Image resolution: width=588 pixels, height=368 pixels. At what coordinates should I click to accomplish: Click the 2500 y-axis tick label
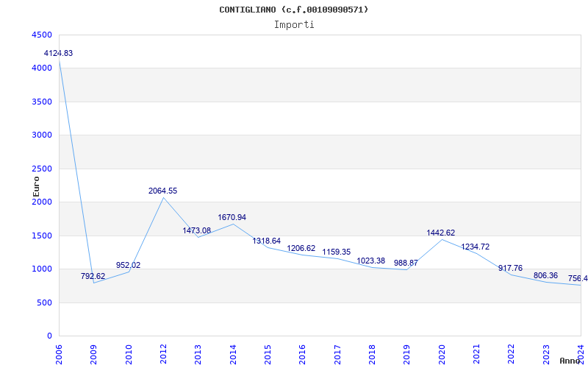(x=43, y=169)
